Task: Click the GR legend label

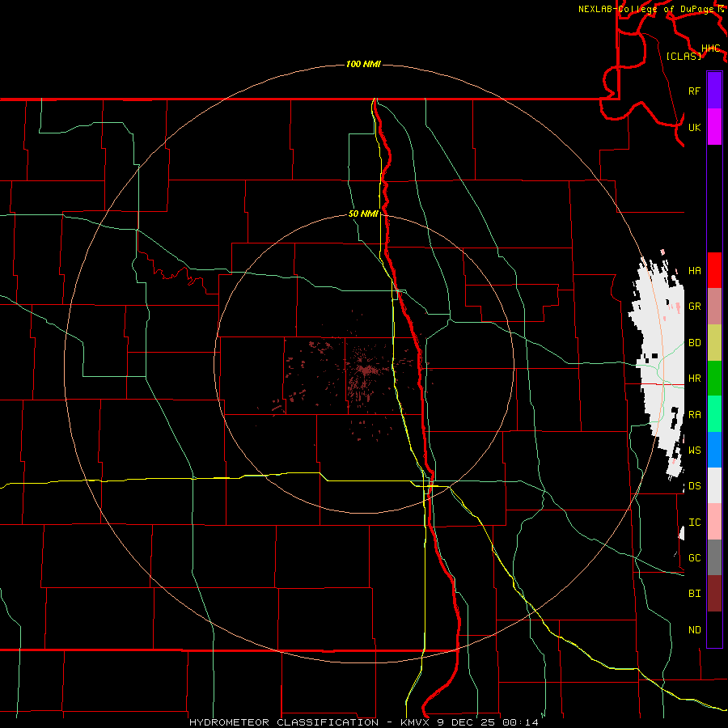Action: coord(695,307)
